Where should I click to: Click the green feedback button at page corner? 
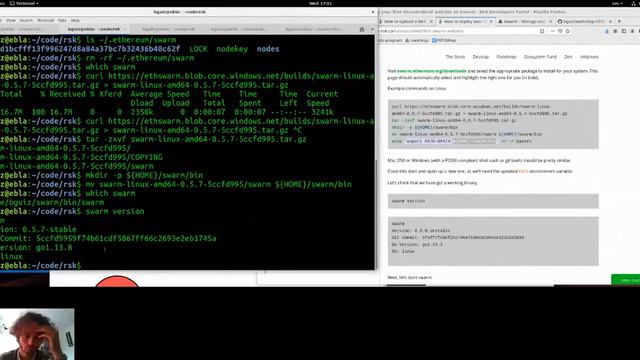tap(626, 280)
